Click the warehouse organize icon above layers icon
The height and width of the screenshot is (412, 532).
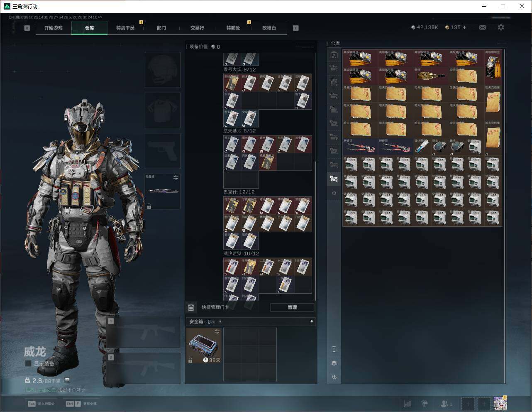334,349
